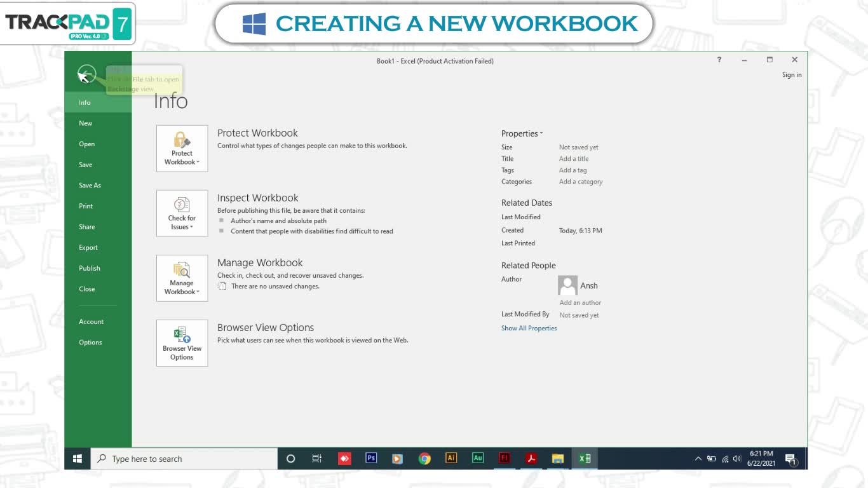Select the Info tab in sidebar
Image resolution: width=868 pixels, height=488 pixels.
[98, 102]
